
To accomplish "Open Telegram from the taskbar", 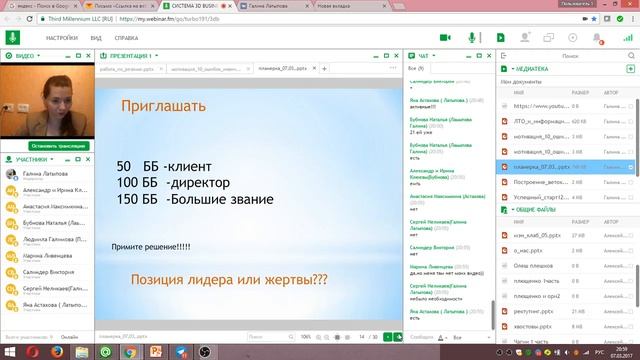I will [181, 351].
